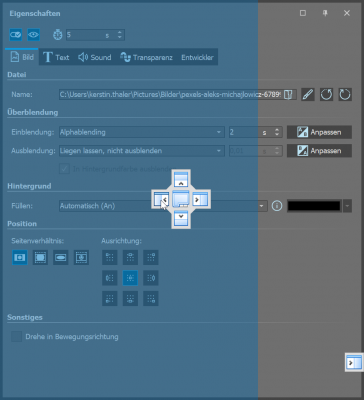Set Ausrichtung to top left

click(x=110, y=257)
